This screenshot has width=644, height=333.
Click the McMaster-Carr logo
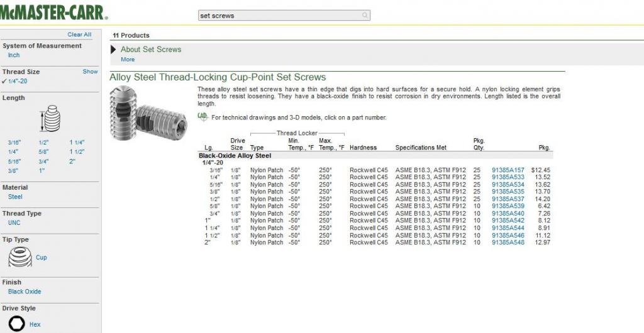(x=54, y=13)
